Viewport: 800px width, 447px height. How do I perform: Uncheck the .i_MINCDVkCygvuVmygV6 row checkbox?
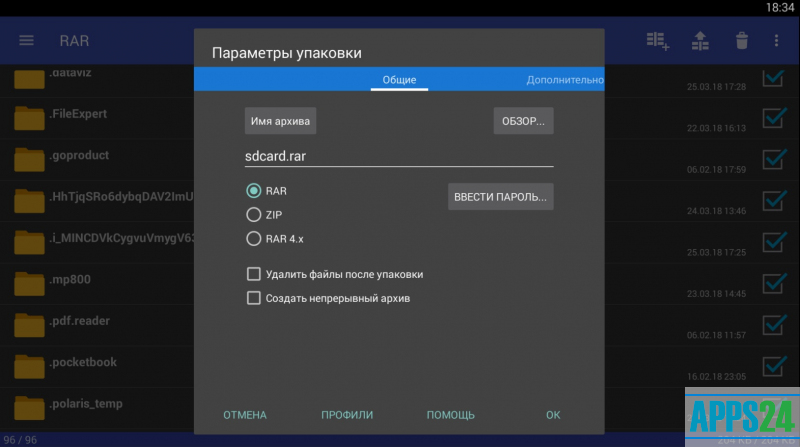[773, 241]
